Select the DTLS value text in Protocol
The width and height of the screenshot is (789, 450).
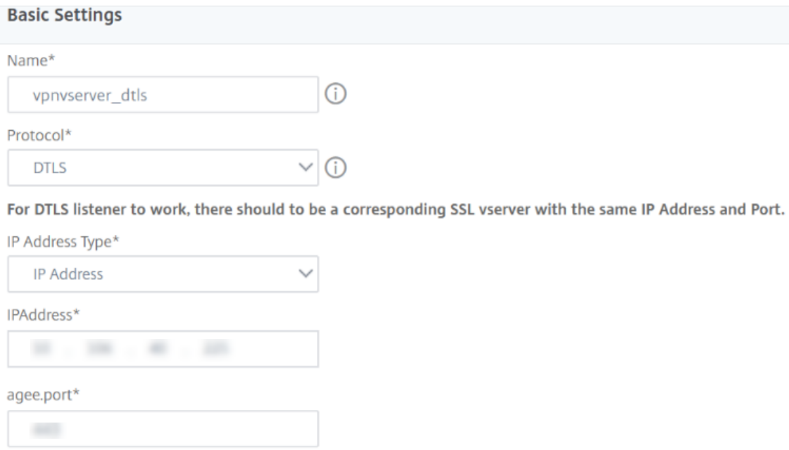tap(50, 170)
